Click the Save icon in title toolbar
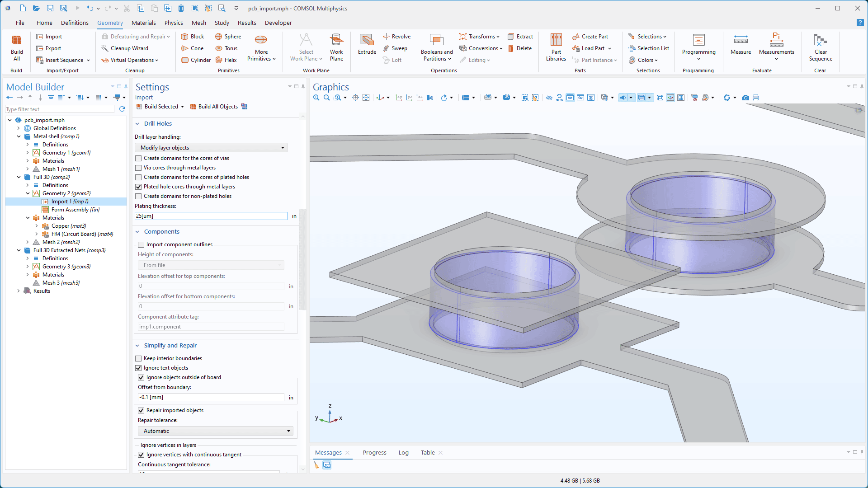This screenshot has width=868, height=488. 50,8
